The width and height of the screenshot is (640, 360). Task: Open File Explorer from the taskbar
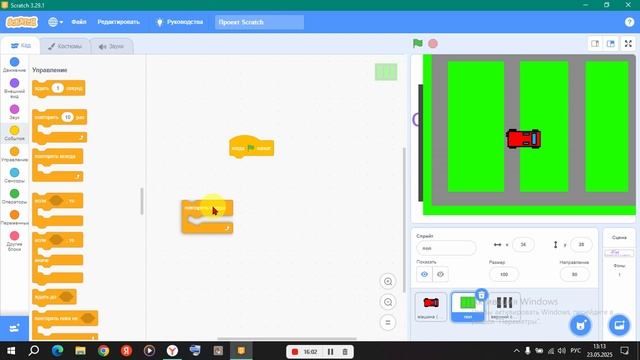(80, 351)
